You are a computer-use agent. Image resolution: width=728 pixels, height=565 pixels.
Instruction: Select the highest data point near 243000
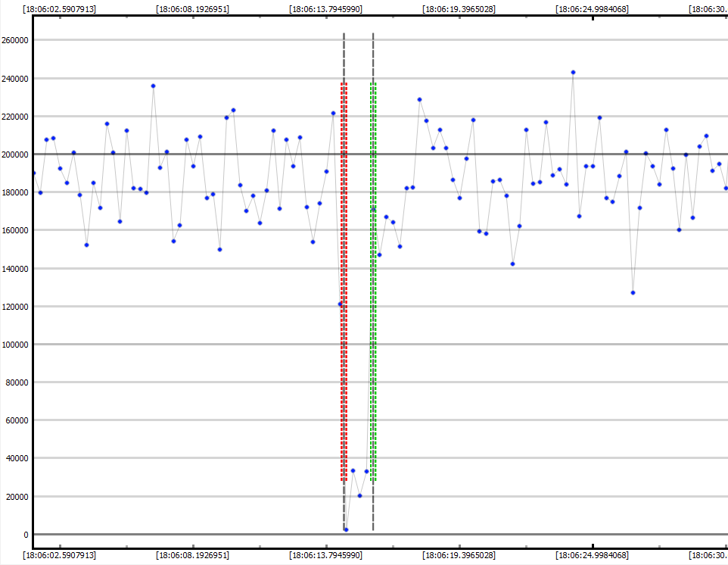(x=573, y=72)
